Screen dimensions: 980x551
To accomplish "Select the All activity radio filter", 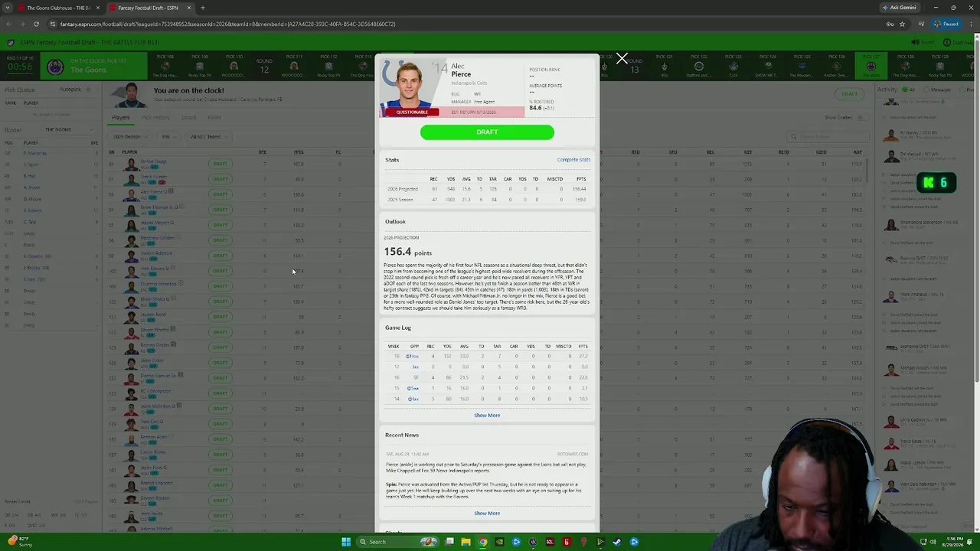I will coord(904,90).
